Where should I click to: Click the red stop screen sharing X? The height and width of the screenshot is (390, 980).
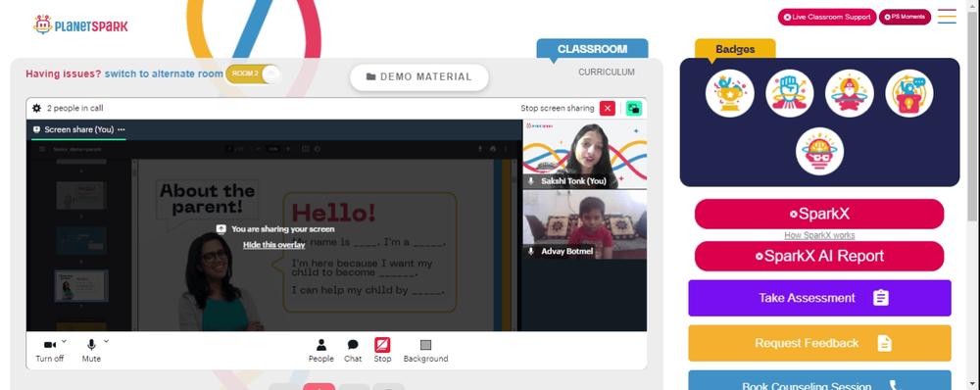(607, 108)
